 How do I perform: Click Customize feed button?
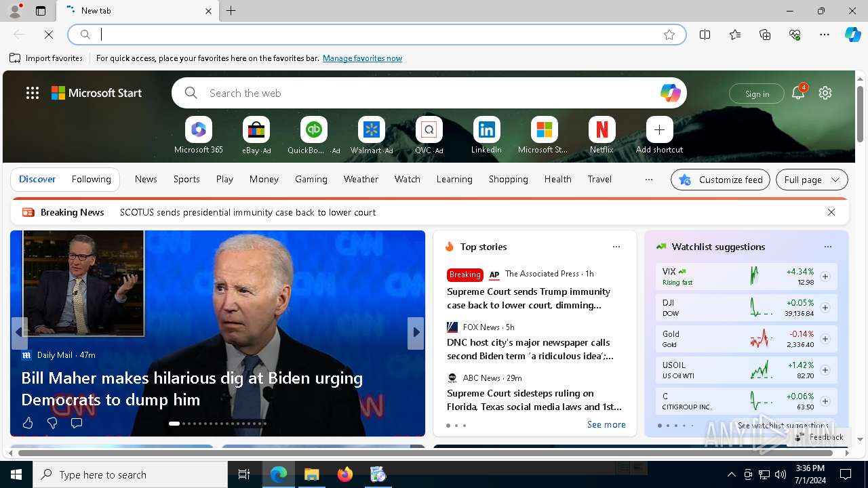click(x=720, y=180)
